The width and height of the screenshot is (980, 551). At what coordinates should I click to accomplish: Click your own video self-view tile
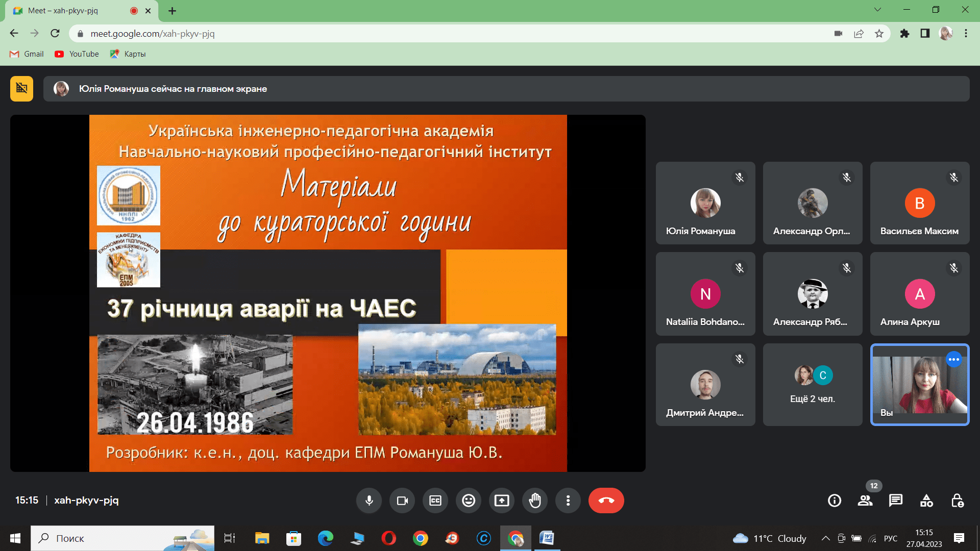point(920,385)
